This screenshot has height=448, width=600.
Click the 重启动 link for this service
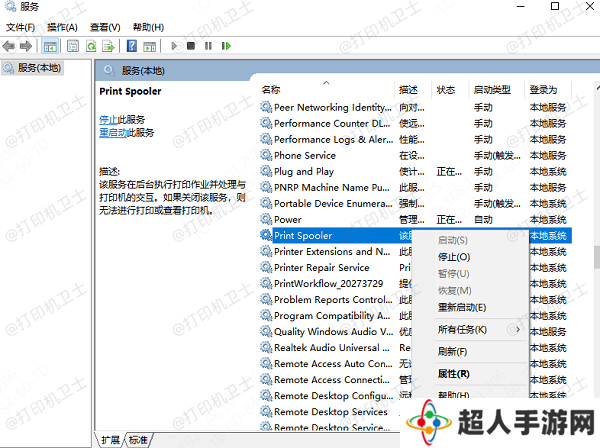pyautogui.click(x=113, y=133)
